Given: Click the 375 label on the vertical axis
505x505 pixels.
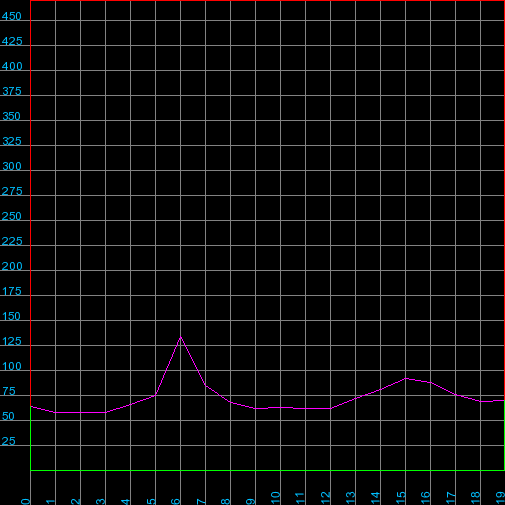Looking at the screenshot, I should [12, 91].
